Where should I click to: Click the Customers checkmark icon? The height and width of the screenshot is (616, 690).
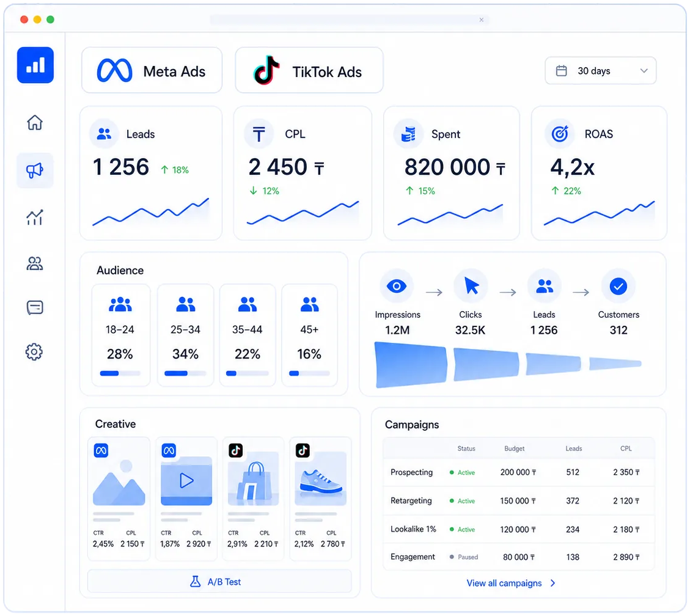[618, 287]
